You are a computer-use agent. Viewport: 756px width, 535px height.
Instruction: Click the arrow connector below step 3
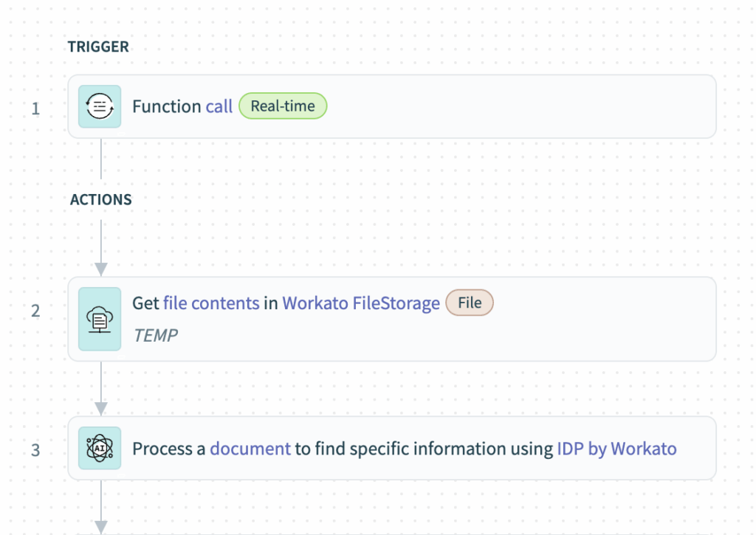pos(100,507)
